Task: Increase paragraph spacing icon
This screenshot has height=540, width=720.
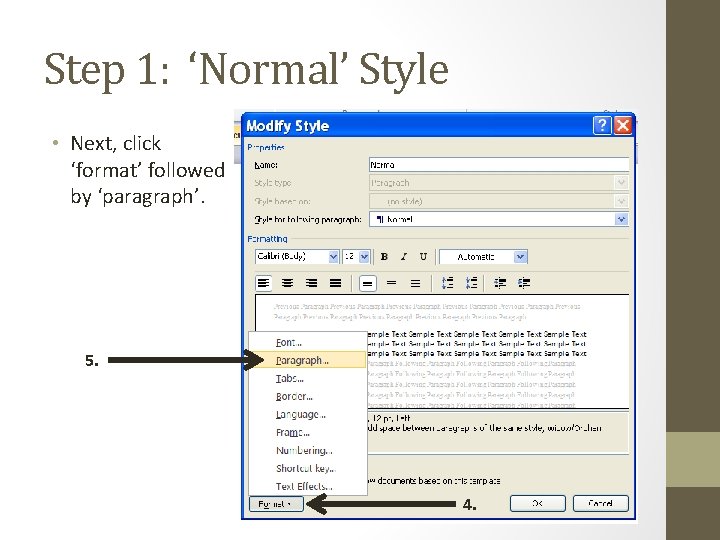Action: (447, 283)
